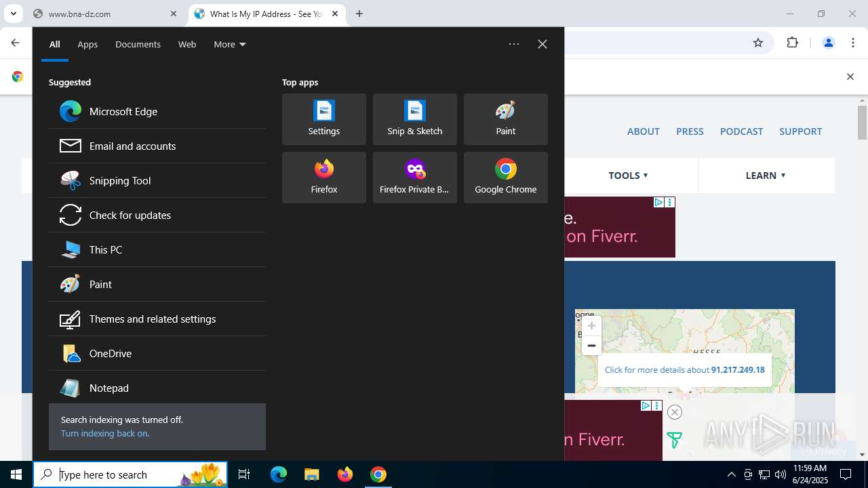Viewport: 868px width, 488px height.
Task: Open clock showing 11:59 AM
Action: coord(810,474)
